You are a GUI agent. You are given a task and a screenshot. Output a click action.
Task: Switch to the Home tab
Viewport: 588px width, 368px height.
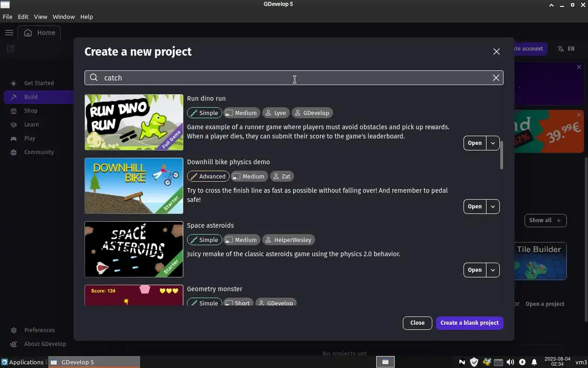click(40, 33)
